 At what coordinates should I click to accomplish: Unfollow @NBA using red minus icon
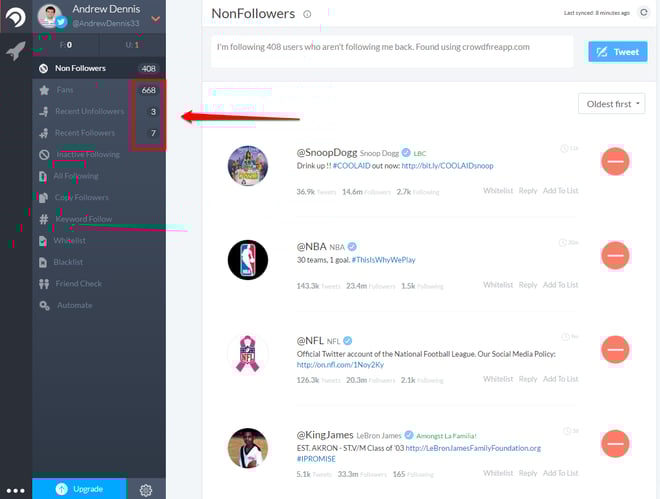(x=615, y=255)
